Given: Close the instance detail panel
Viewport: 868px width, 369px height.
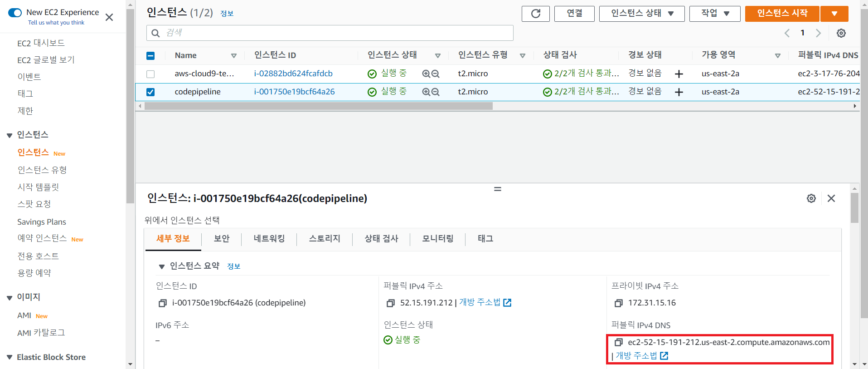Looking at the screenshot, I should (831, 198).
